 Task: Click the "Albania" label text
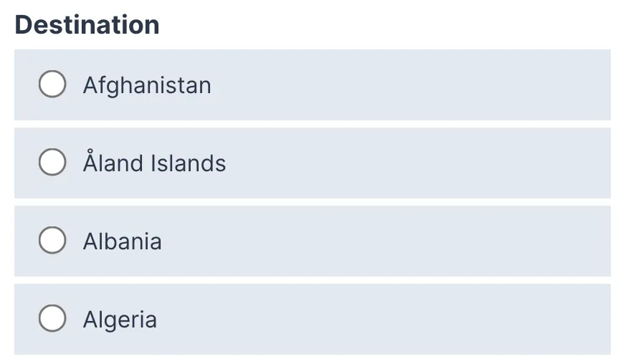[122, 241]
